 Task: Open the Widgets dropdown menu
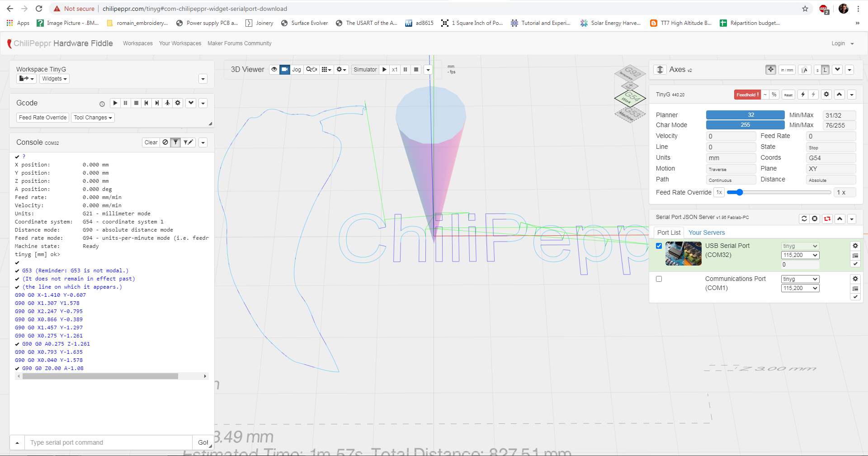55,79
